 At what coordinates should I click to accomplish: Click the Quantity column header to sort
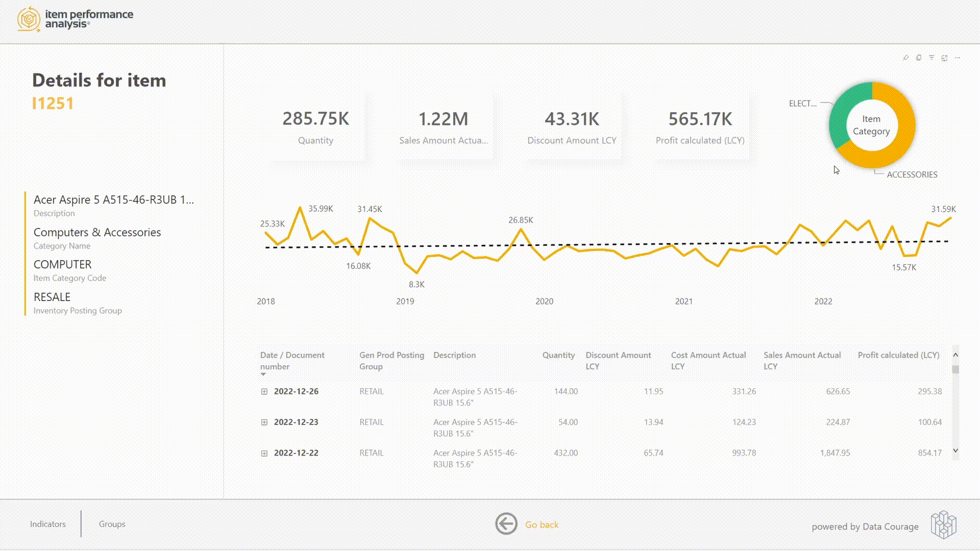[x=559, y=355]
